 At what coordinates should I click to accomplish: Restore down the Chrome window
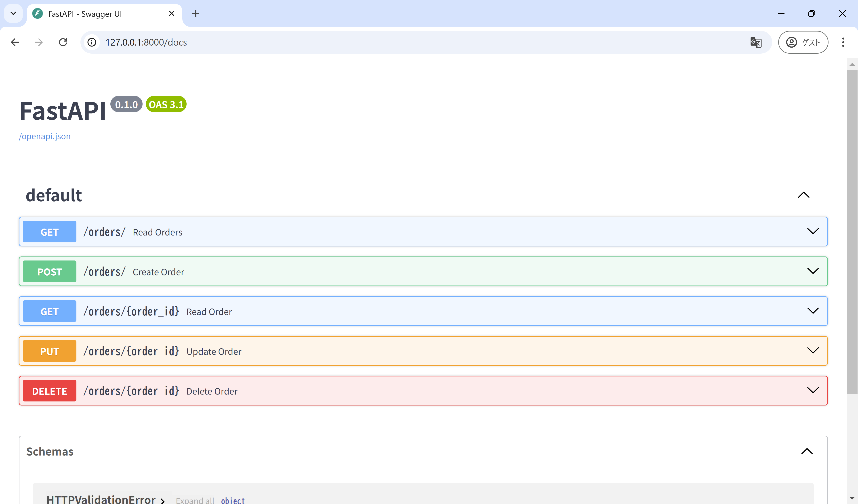point(812,14)
